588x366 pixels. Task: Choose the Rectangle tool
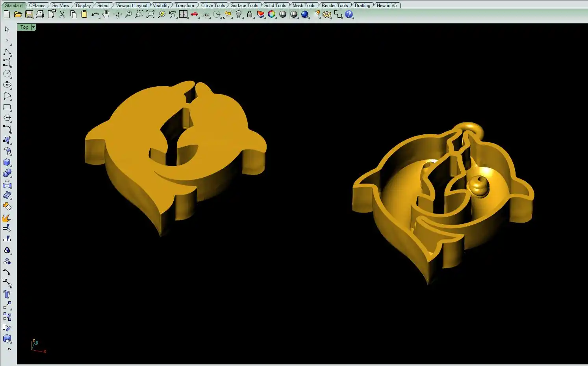(x=7, y=107)
